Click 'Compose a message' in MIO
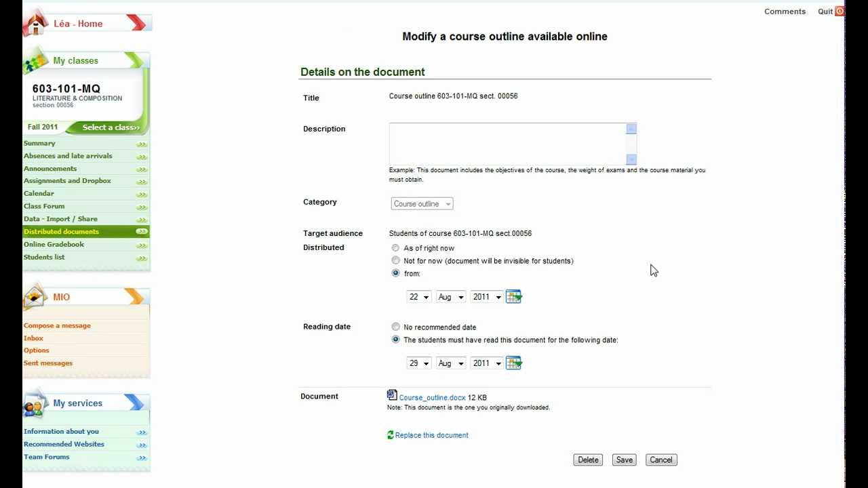This screenshot has height=488, width=868. coord(57,326)
